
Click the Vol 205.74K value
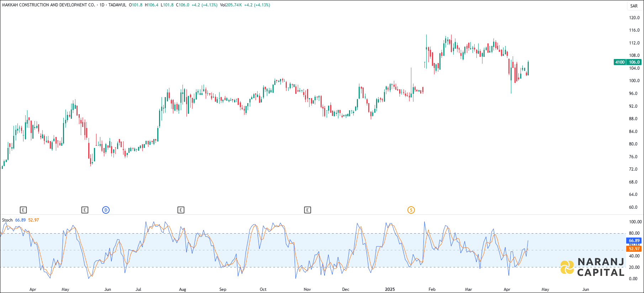231,5
